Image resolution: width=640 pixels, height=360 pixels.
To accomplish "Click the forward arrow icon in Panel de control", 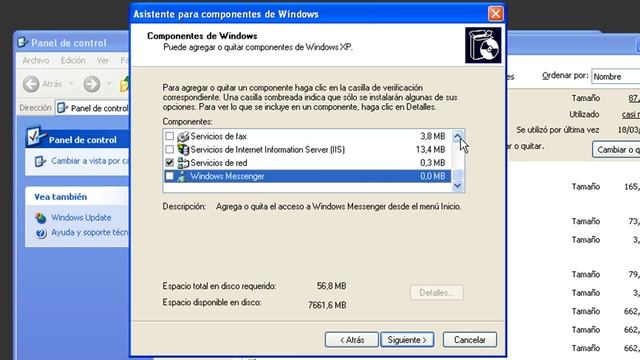I will coord(91,84).
